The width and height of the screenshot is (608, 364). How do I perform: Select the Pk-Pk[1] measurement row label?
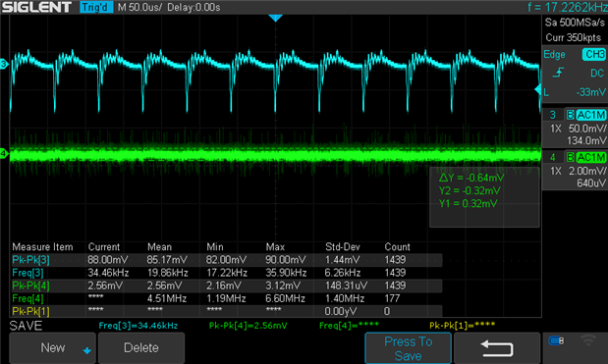(x=30, y=311)
